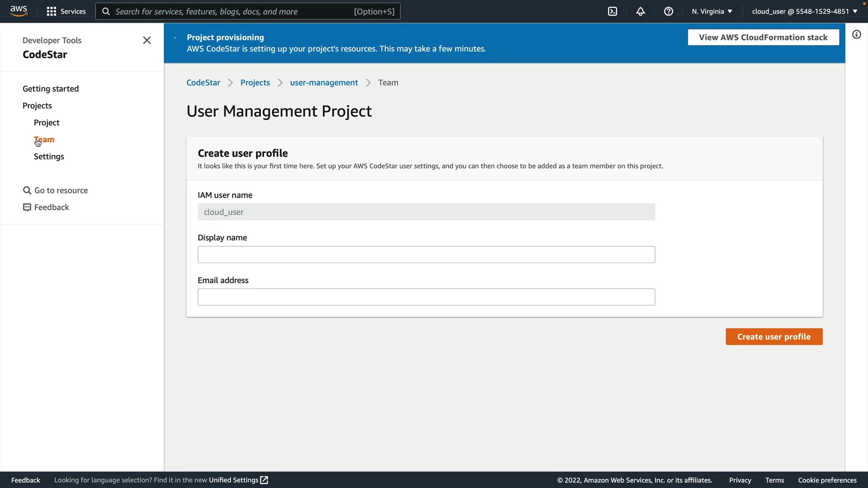Click the AWS logo home icon

click(x=19, y=11)
